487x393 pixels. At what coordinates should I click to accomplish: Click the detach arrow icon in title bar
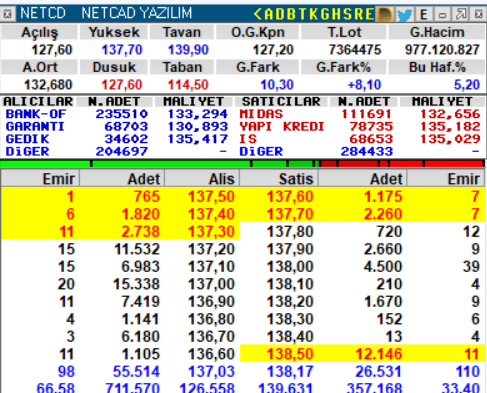(461, 14)
